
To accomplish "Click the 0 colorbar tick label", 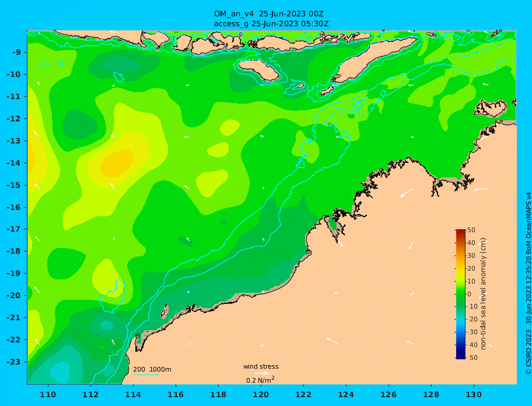I will (470, 294).
